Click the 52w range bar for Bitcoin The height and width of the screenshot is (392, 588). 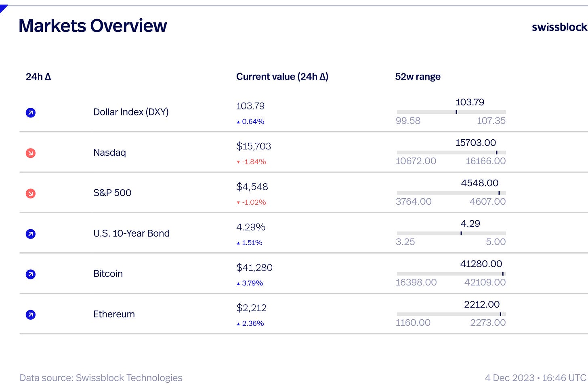(x=451, y=274)
